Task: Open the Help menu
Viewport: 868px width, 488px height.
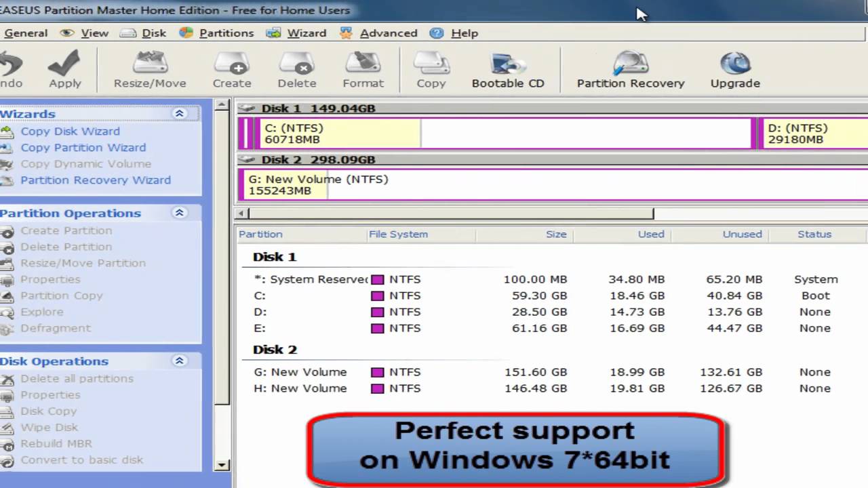Action: (454, 33)
